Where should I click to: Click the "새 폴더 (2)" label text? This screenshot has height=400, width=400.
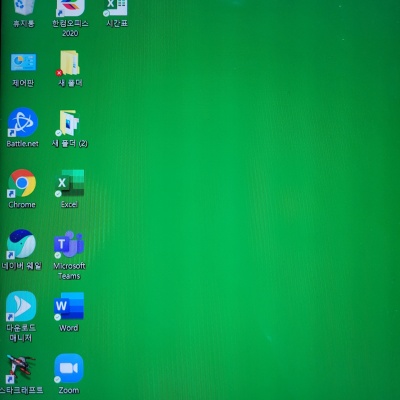(70, 144)
